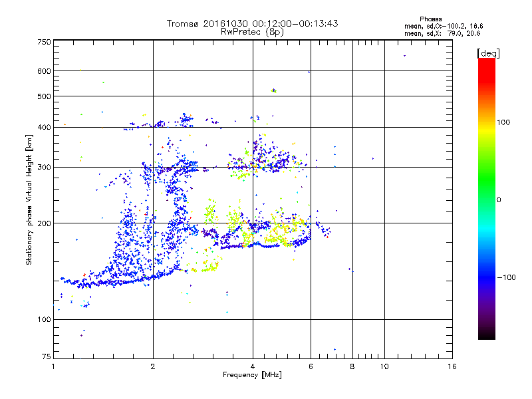Click the y-axis tick label '500'
The image size is (532, 399).
click(44, 96)
